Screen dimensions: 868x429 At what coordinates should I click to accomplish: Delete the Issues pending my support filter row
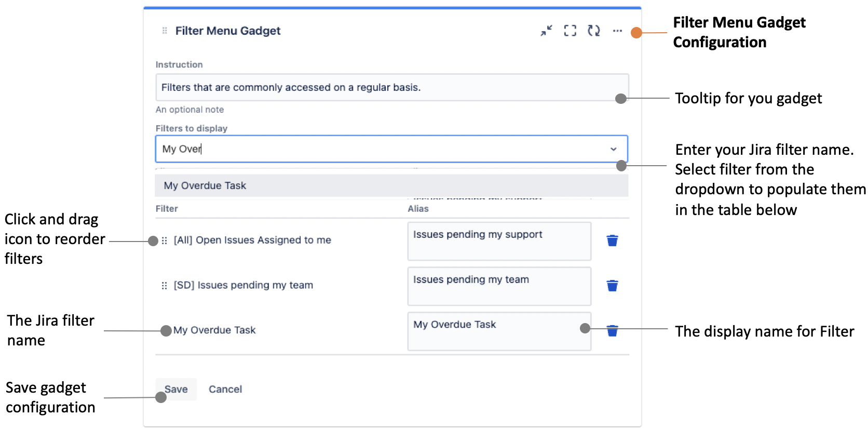point(612,240)
